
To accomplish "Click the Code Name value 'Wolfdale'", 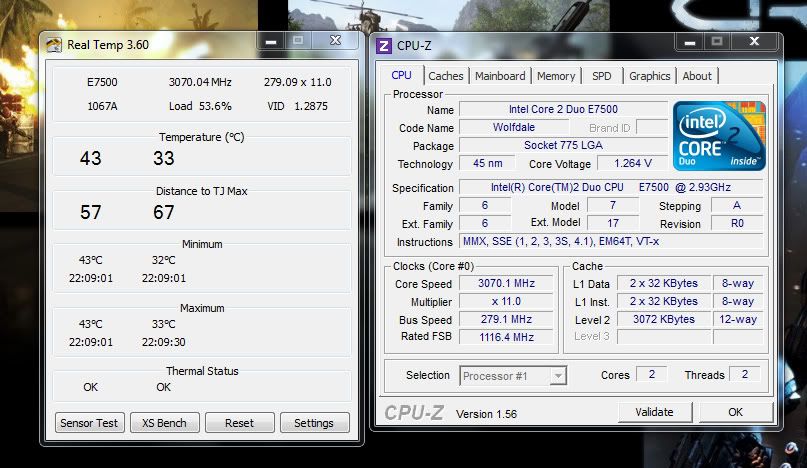I will coord(514,127).
